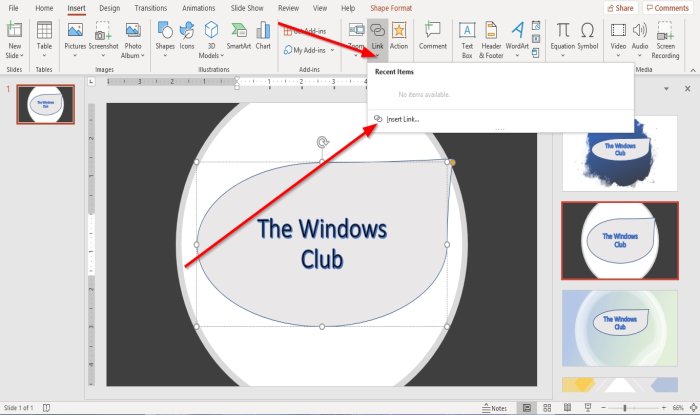This screenshot has width=700, height=415.
Task: Expand the Table dropdown arrow
Action: (44, 56)
